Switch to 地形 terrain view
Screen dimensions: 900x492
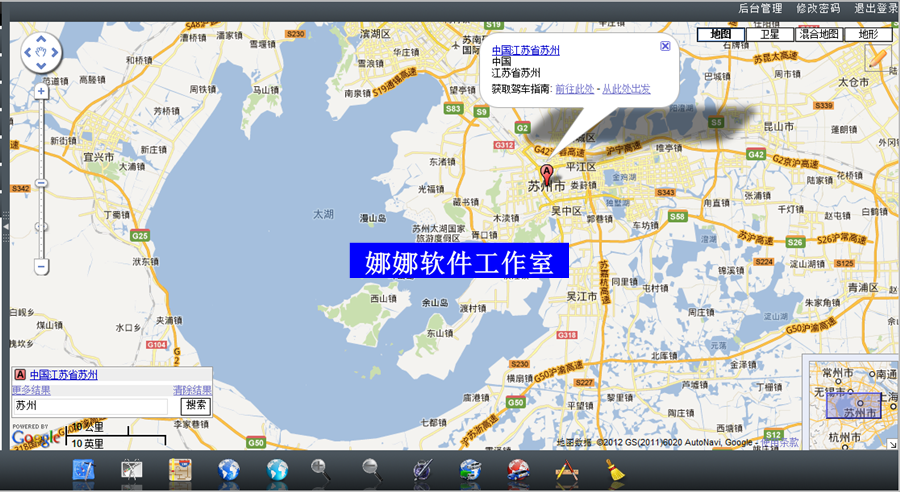tap(868, 34)
